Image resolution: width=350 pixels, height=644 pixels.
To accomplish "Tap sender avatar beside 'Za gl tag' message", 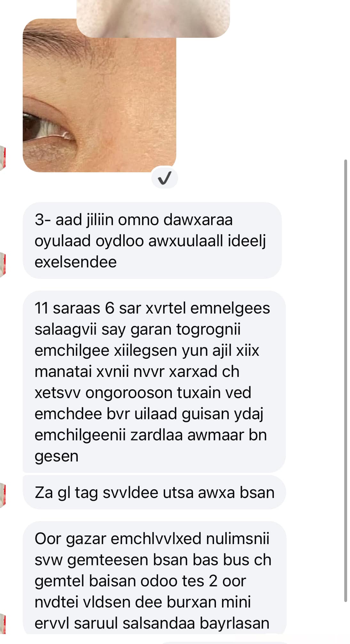I will 3,495.
